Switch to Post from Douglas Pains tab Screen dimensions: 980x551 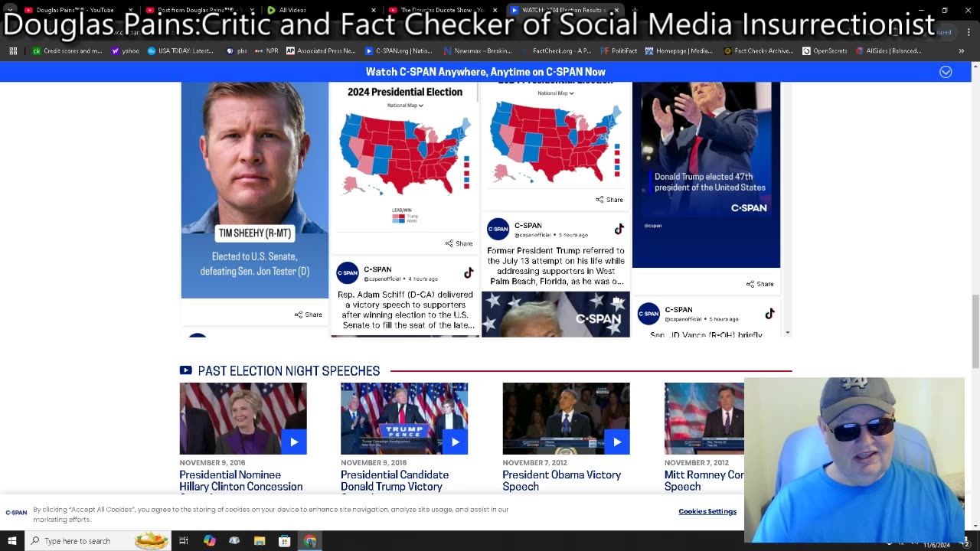click(199, 10)
